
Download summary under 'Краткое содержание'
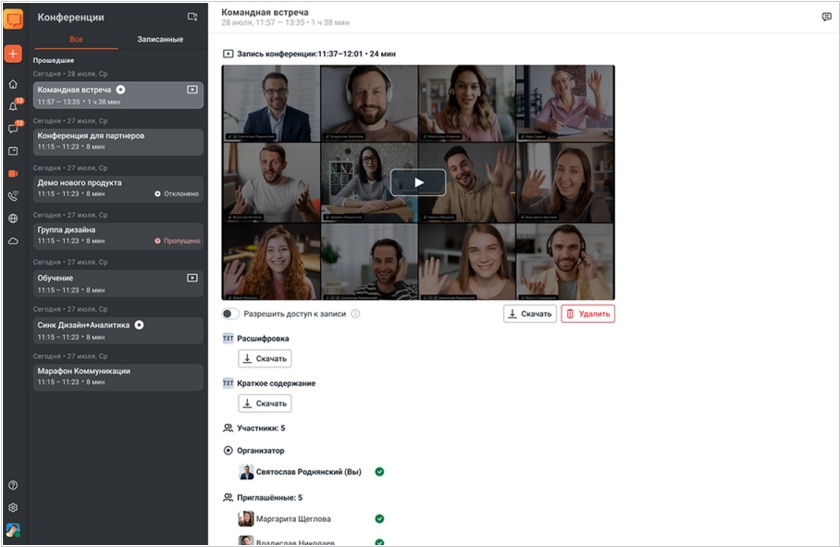click(264, 404)
